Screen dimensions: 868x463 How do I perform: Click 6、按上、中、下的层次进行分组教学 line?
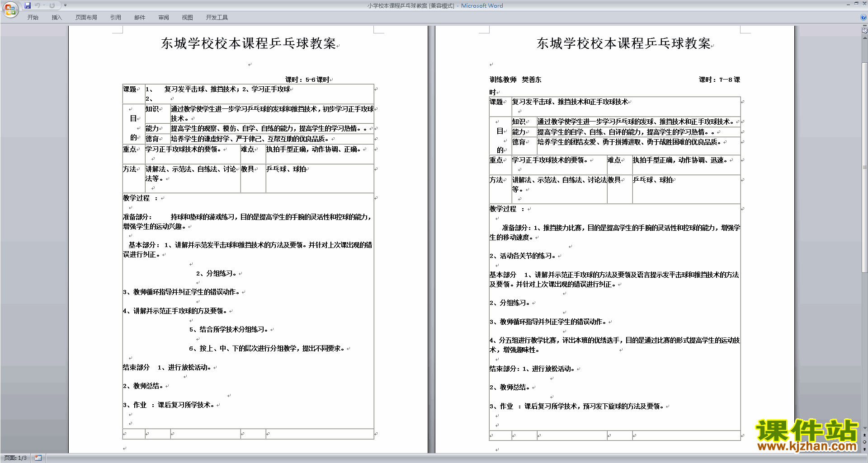point(267,348)
